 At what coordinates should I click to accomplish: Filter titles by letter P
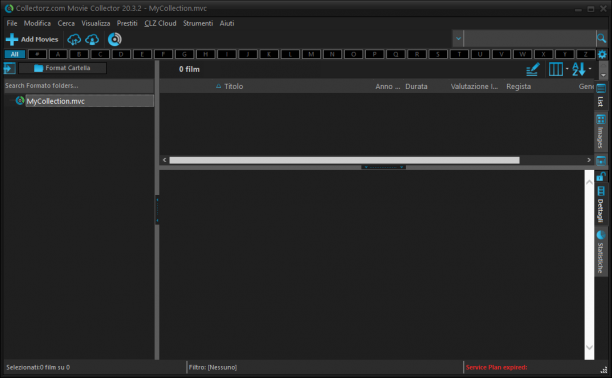coord(374,54)
